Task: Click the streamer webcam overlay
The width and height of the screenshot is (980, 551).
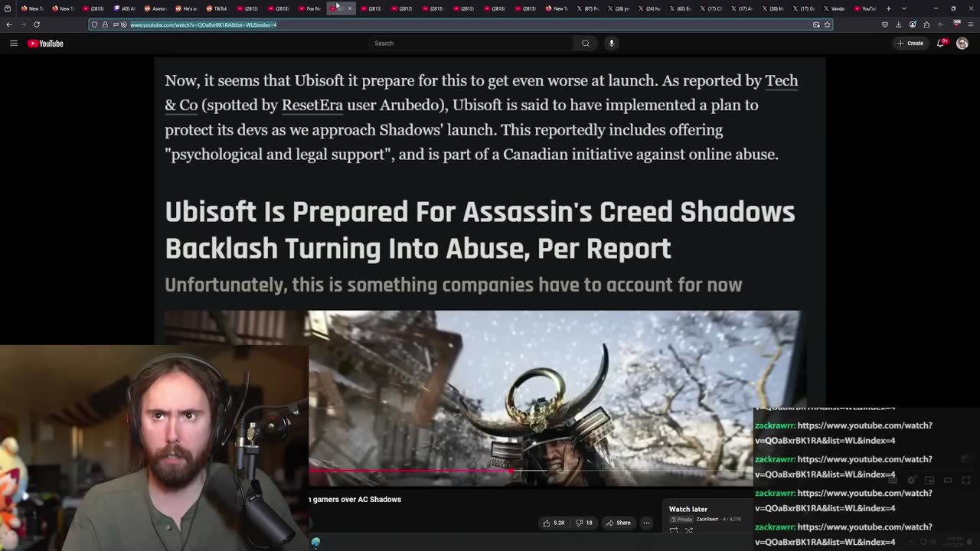Action: (154, 448)
